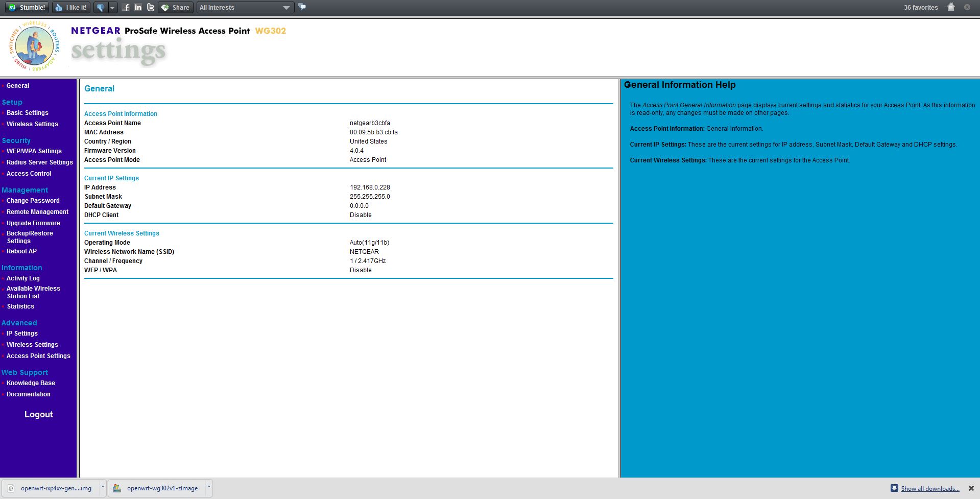
Task: Click the Current Wireless Settings section heading
Action: coord(122,233)
